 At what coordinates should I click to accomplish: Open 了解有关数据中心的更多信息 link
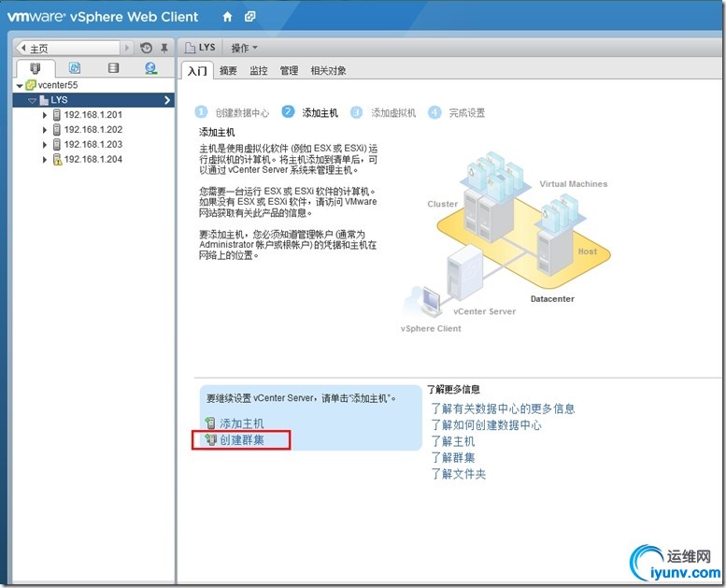coord(503,409)
